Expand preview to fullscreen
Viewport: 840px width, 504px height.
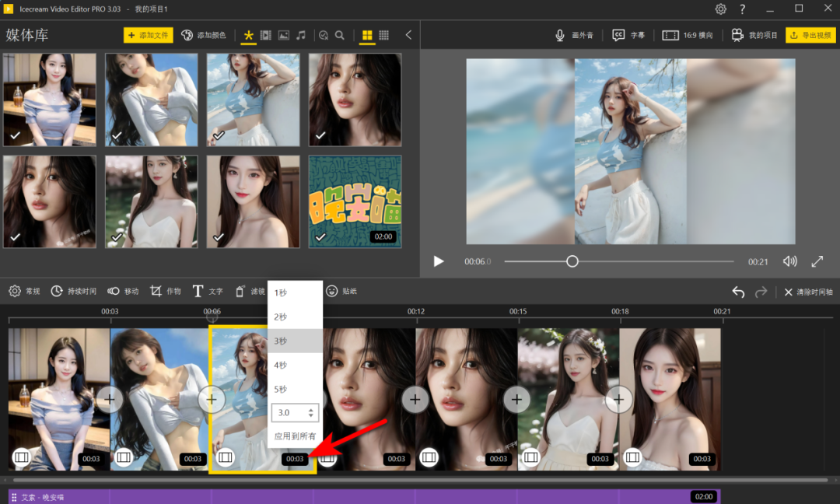point(817,261)
